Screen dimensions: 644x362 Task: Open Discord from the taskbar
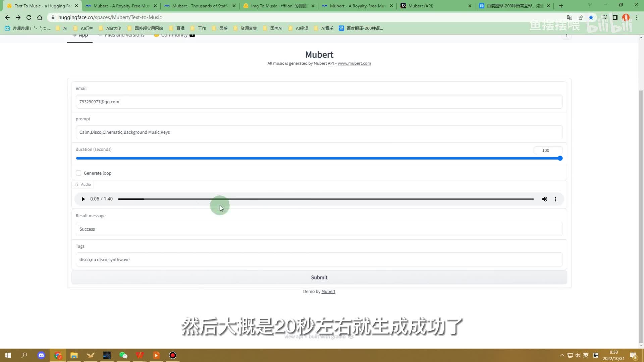(x=41, y=355)
